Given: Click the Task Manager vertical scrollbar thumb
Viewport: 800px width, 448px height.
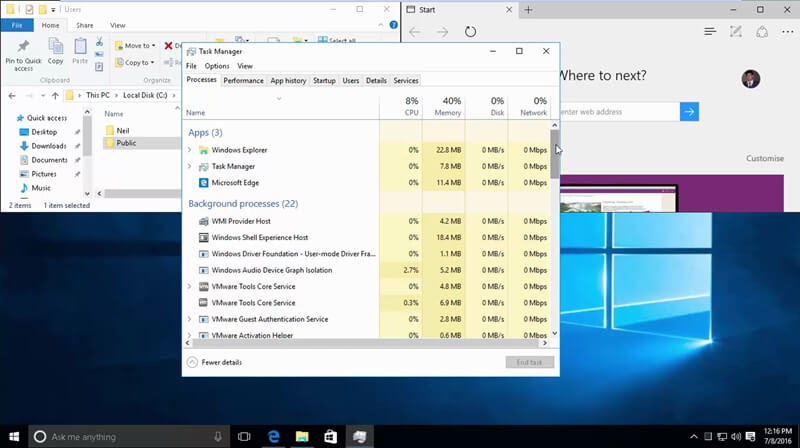Looking at the screenshot, I should [x=555, y=154].
